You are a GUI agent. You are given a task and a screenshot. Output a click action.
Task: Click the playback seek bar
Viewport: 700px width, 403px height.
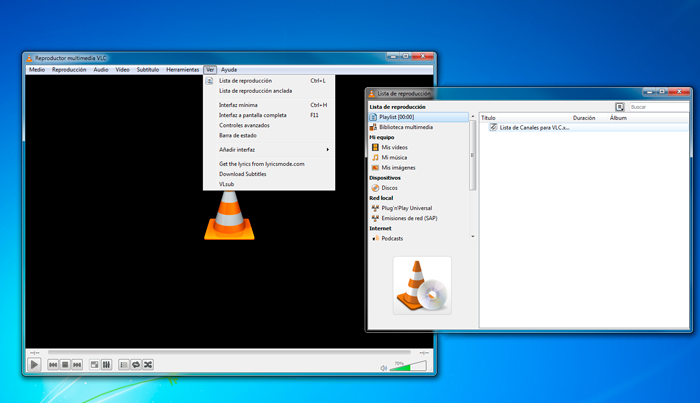pyautogui.click(x=229, y=353)
